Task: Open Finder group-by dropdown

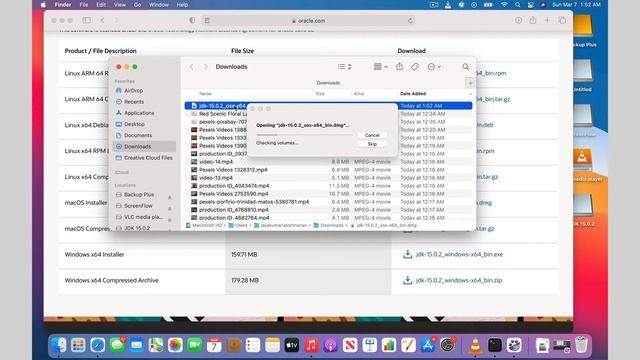Action: coord(380,67)
